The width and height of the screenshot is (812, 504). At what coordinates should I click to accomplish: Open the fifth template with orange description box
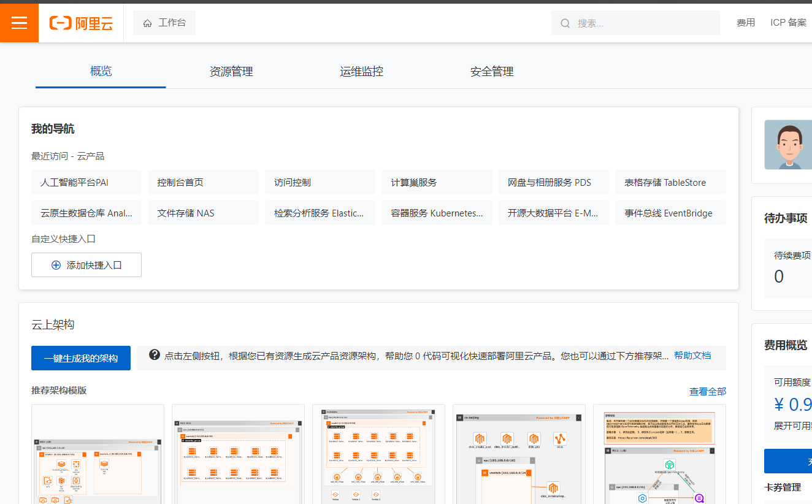tap(659, 454)
